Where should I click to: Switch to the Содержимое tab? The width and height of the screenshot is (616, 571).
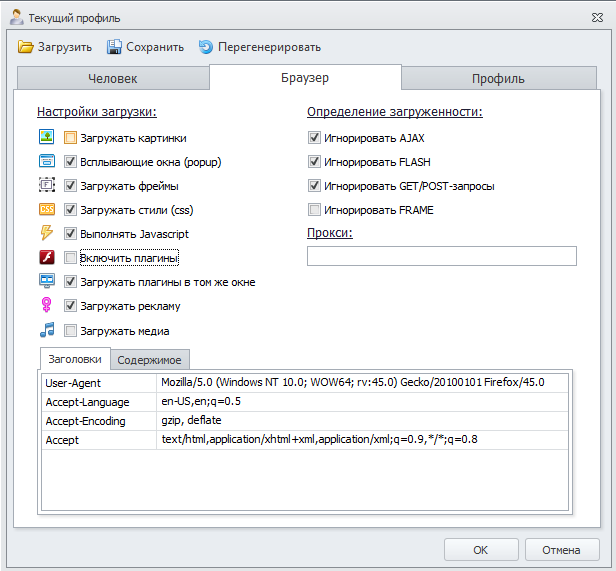pos(148,360)
